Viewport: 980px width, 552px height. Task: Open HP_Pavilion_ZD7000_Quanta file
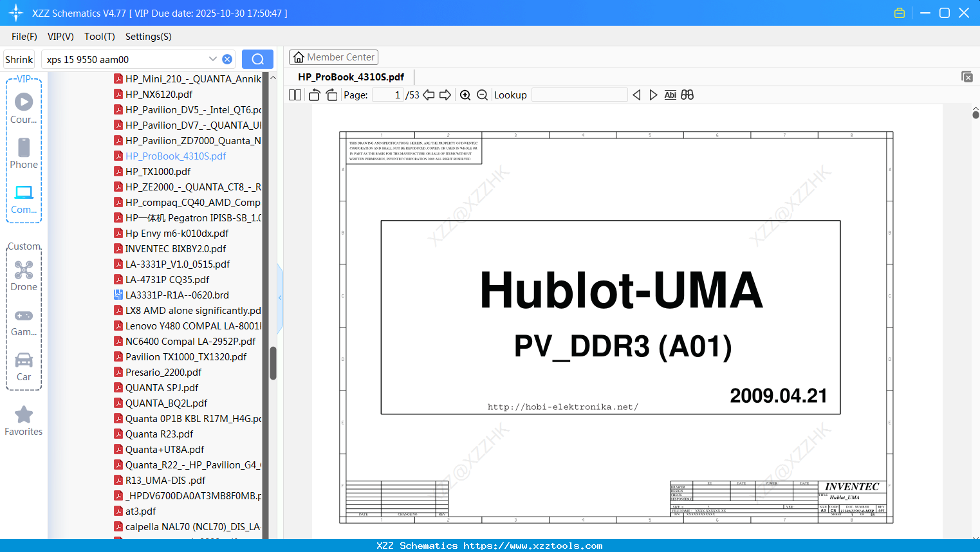click(187, 140)
